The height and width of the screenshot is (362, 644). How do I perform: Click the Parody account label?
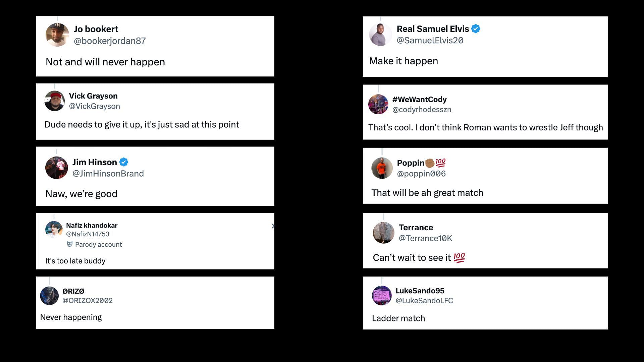[x=98, y=245]
